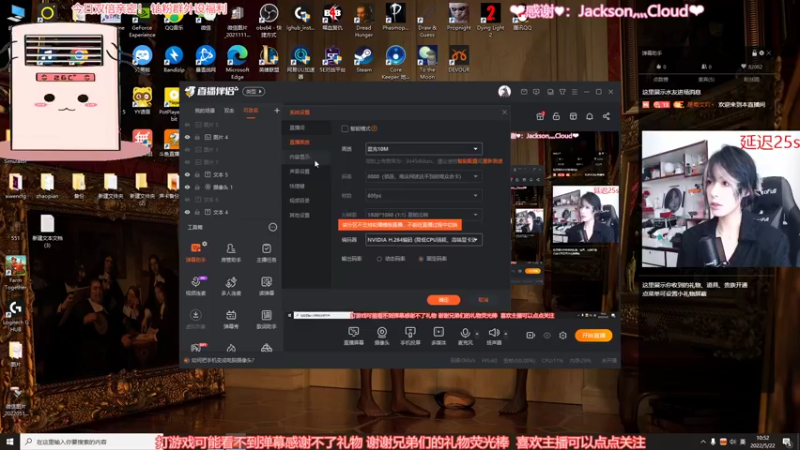Screen dimensions: 800x450
Task: Select the 固定码率 radio button
Action: [x=421, y=259]
